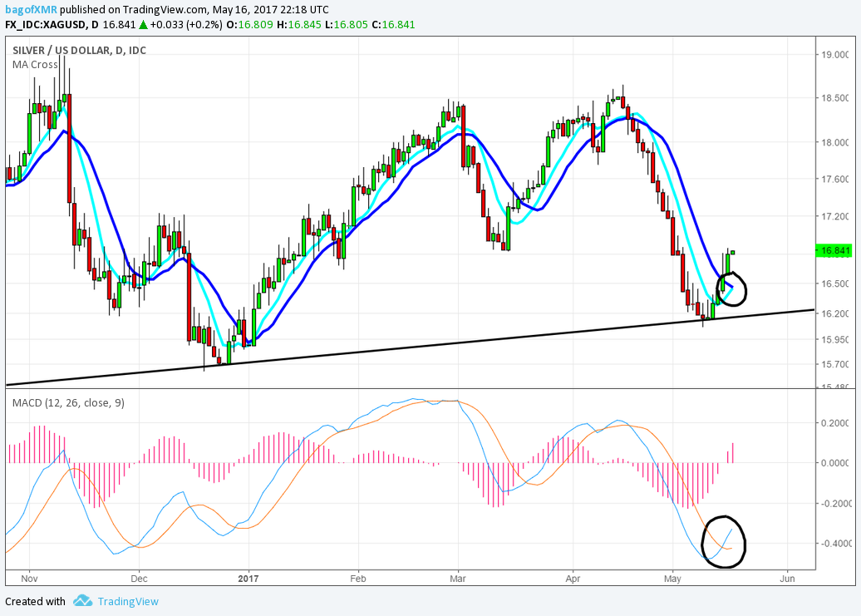This screenshot has height=616, width=861.
Task: Click the 17.600 price axis label
Action: pos(835,179)
